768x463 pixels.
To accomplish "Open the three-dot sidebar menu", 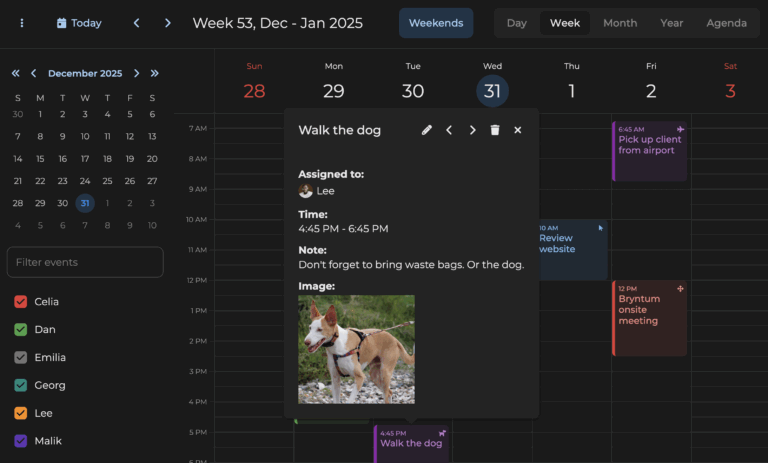I will tap(22, 23).
